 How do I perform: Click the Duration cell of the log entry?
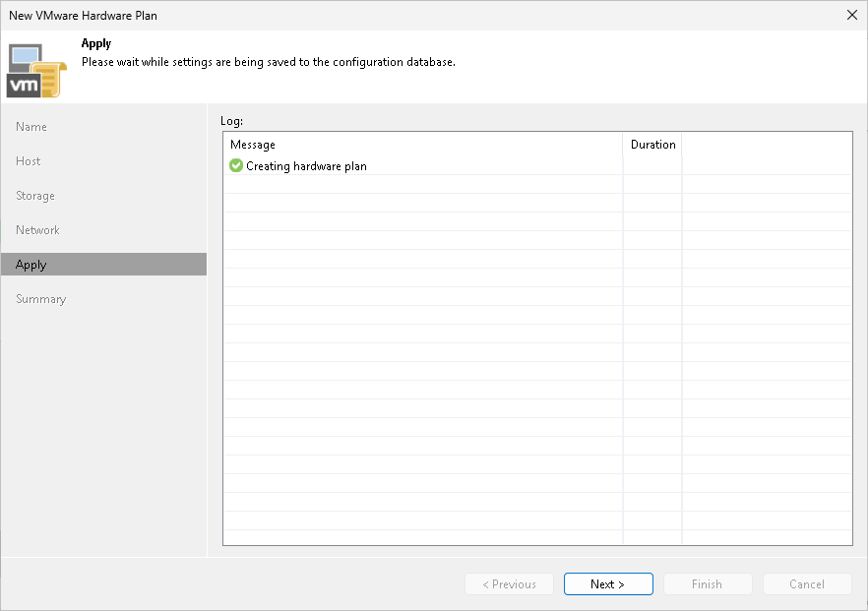click(651, 166)
